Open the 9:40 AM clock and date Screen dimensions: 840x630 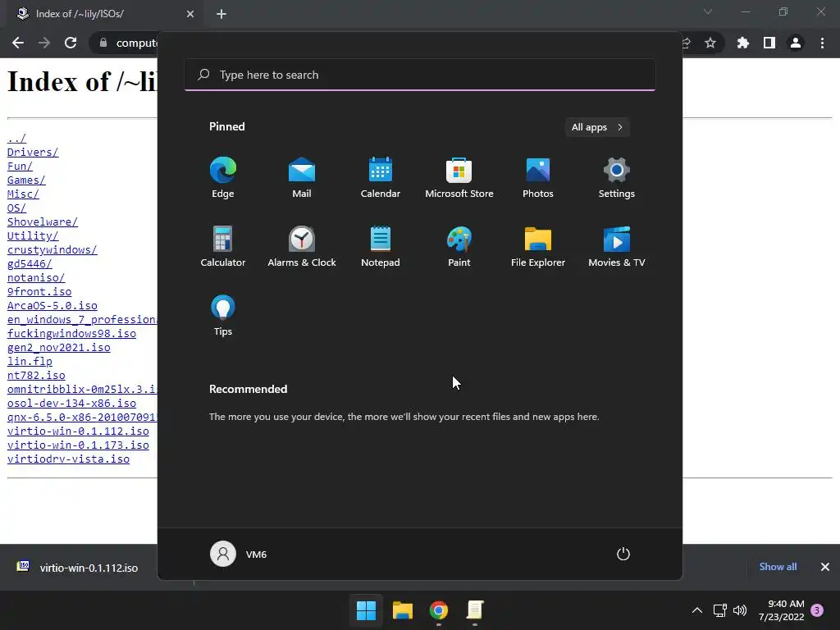coord(781,610)
